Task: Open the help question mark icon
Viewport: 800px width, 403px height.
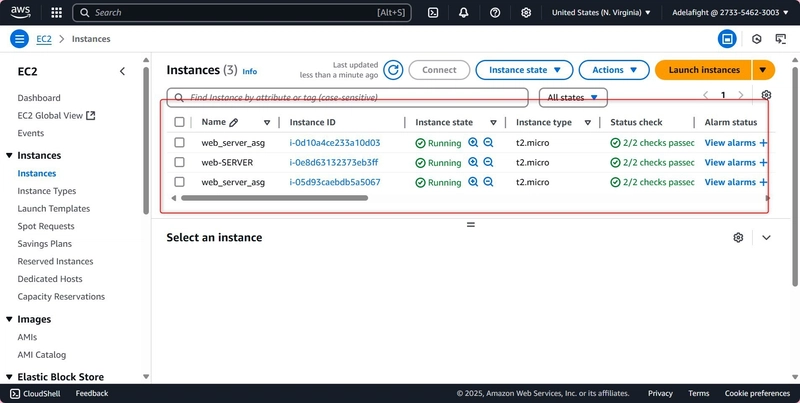Action: pos(495,13)
